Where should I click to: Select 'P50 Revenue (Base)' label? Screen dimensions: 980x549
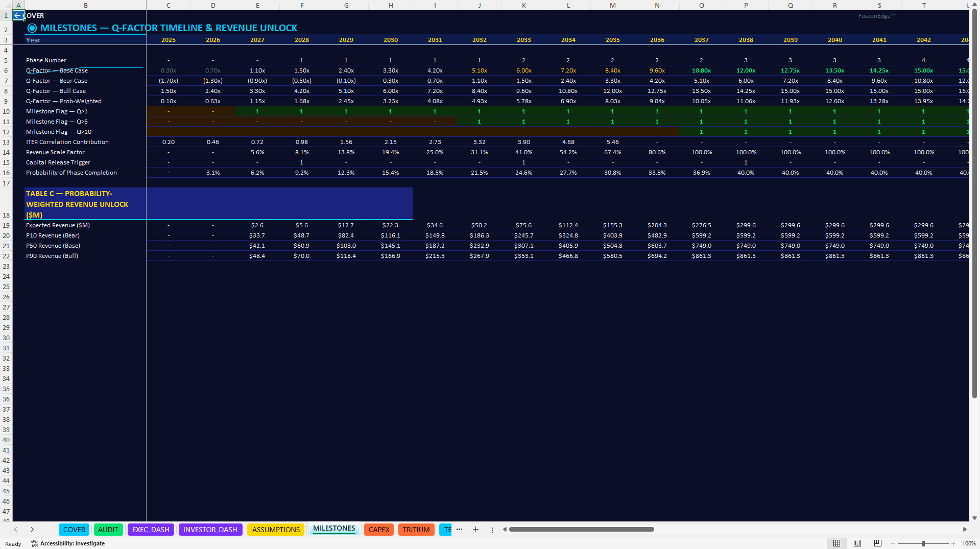point(85,246)
